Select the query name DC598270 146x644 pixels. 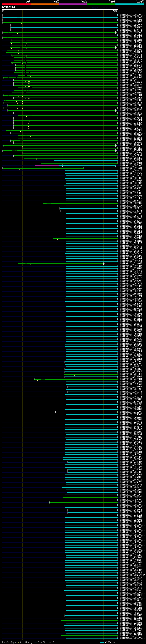pos(8,8)
